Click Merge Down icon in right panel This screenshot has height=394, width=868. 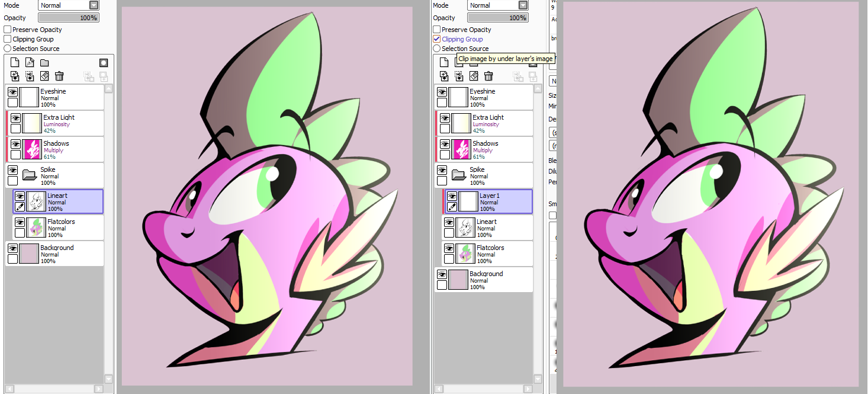coord(459,76)
